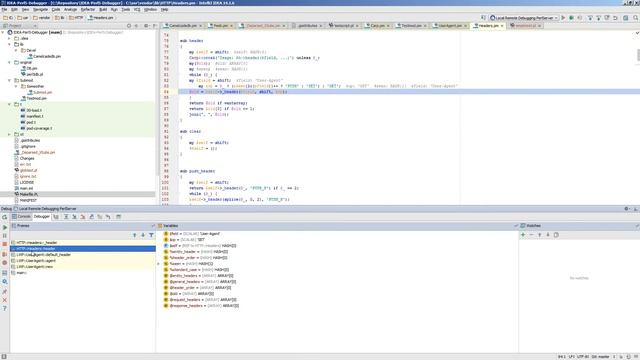
Task: Click the frames filter funnel icon
Action: click(x=151, y=235)
